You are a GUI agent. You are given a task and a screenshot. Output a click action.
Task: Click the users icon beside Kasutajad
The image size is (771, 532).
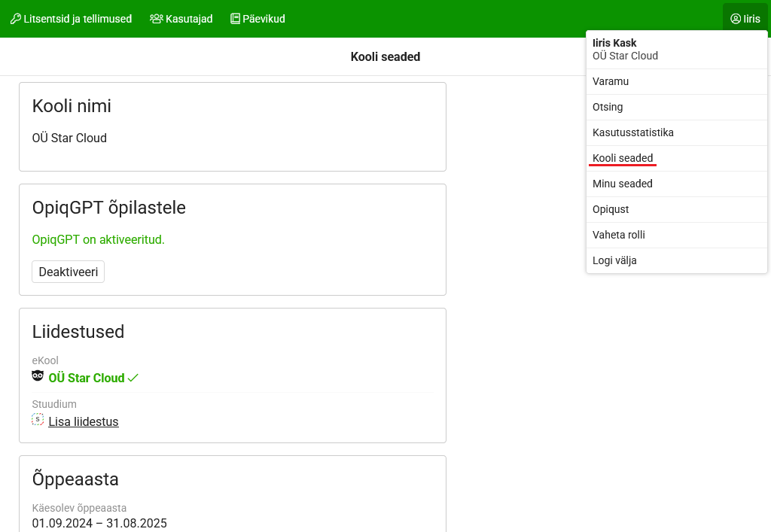click(157, 19)
